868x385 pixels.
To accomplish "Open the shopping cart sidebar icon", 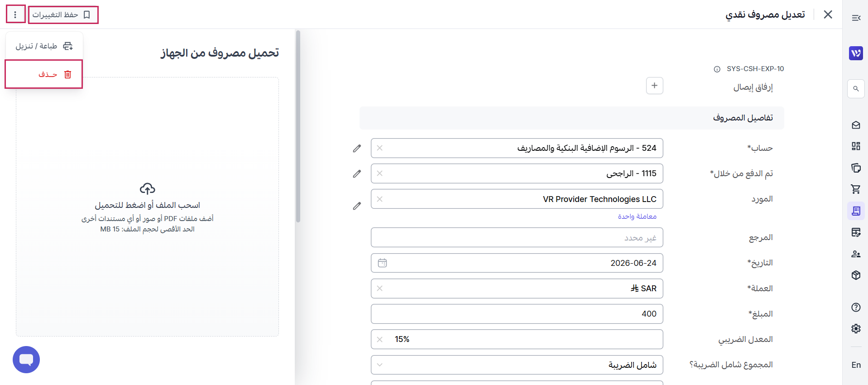I will tap(856, 189).
